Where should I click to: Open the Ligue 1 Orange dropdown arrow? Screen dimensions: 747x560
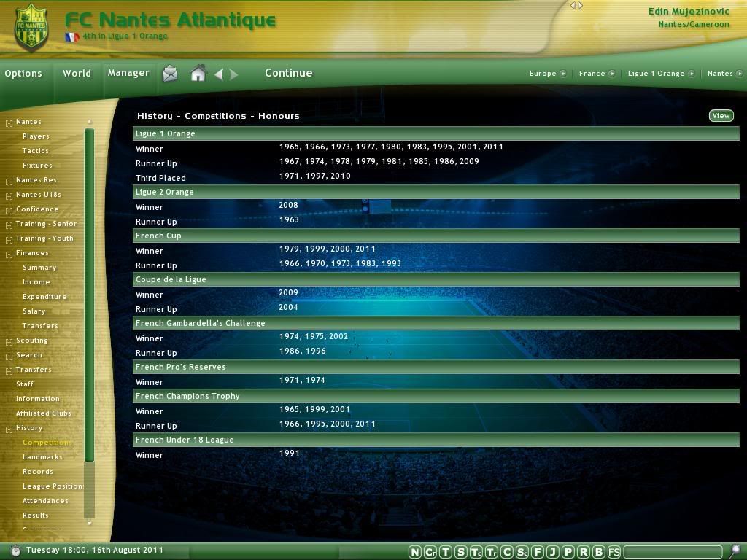(x=692, y=74)
